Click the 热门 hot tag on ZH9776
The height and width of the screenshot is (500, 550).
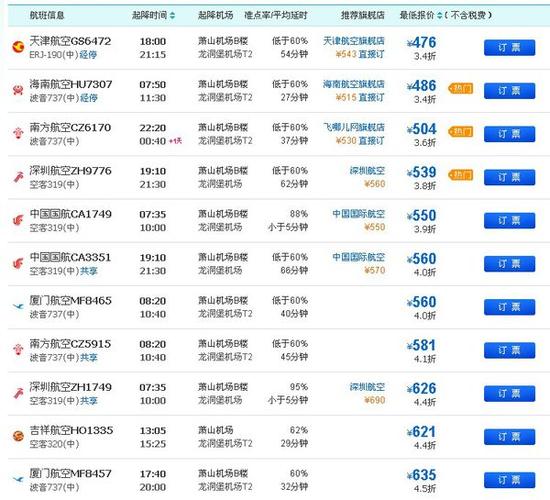461,175
